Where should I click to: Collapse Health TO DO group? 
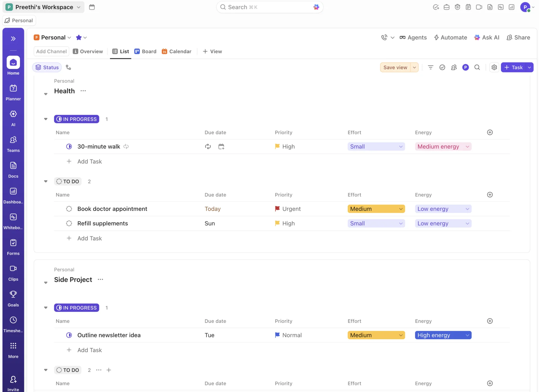pos(45,181)
